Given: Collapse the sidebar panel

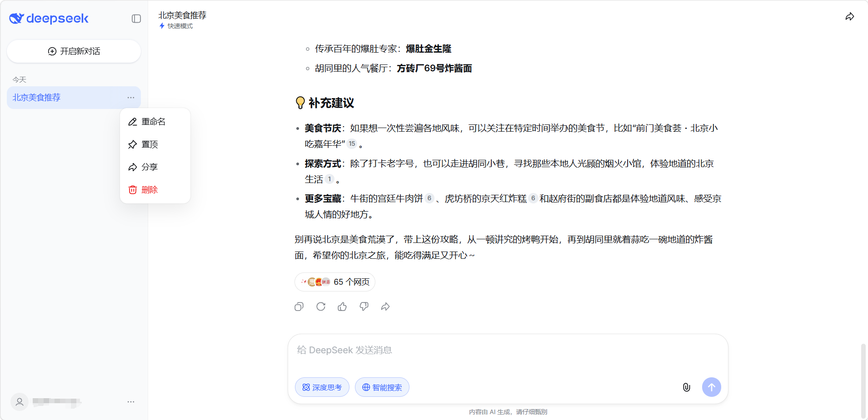Looking at the screenshot, I should (x=136, y=19).
